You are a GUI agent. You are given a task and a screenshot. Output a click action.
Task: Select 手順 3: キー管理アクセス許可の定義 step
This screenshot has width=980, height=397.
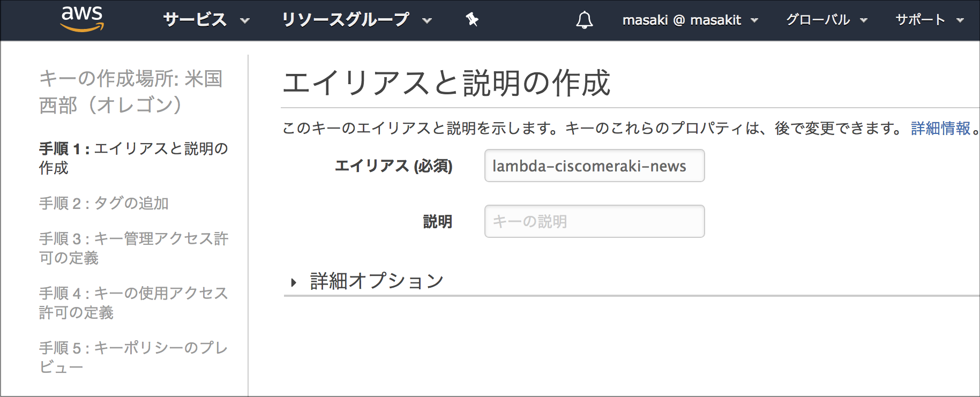[133, 248]
